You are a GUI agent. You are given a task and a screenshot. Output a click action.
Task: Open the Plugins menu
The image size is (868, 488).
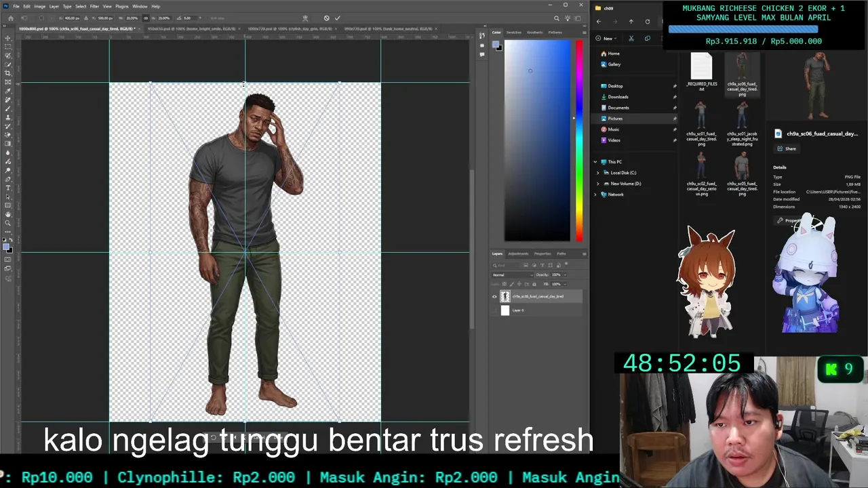tap(121, 6)
